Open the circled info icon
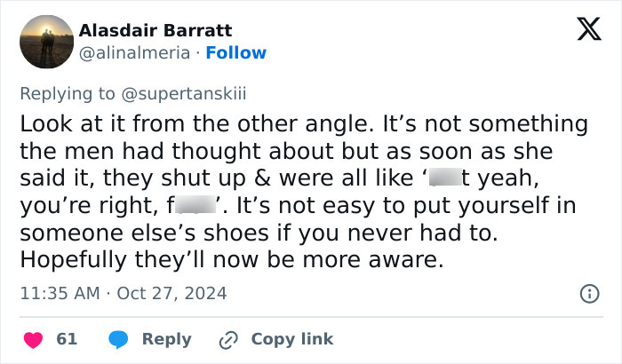Image resolution: width=622 pixels, height=364 pixels. coord(588,293)
